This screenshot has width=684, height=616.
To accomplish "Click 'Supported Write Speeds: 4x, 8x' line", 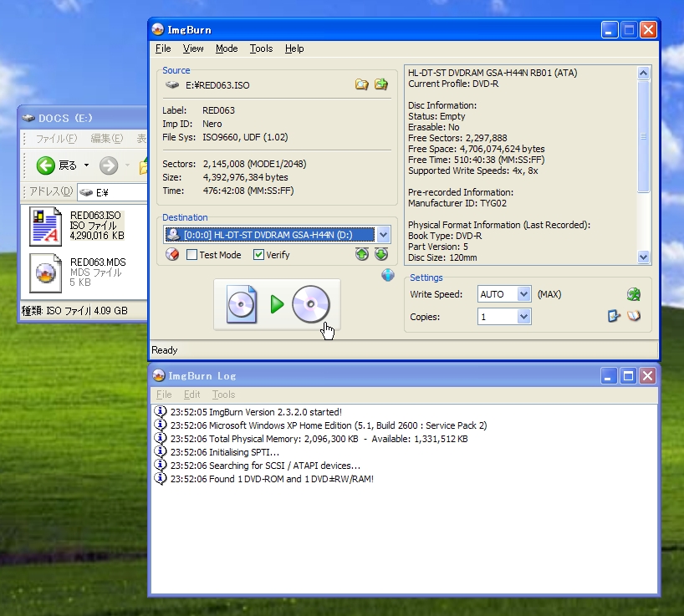I will click(473, 171).
